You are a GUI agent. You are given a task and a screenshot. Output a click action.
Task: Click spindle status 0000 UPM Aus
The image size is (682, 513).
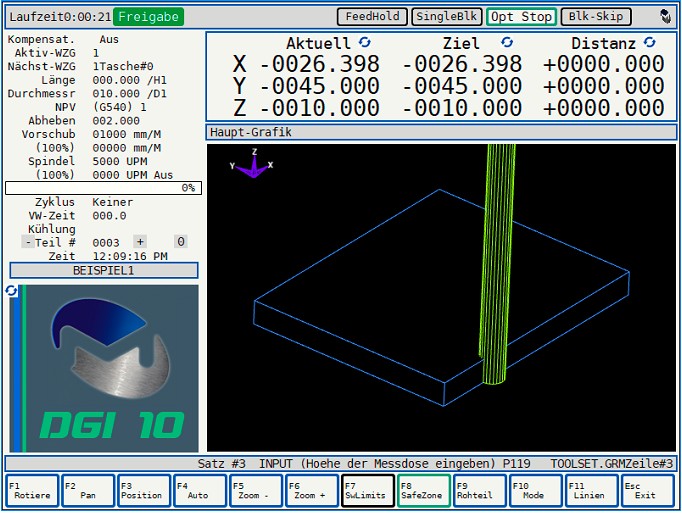(133, 175)
